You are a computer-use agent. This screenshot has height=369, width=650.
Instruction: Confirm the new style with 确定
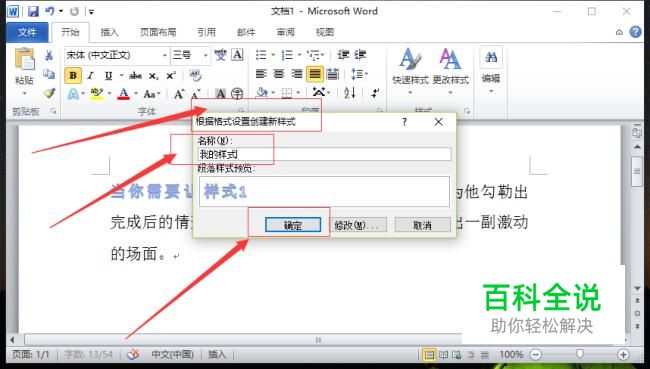click(x=293, y=225)
